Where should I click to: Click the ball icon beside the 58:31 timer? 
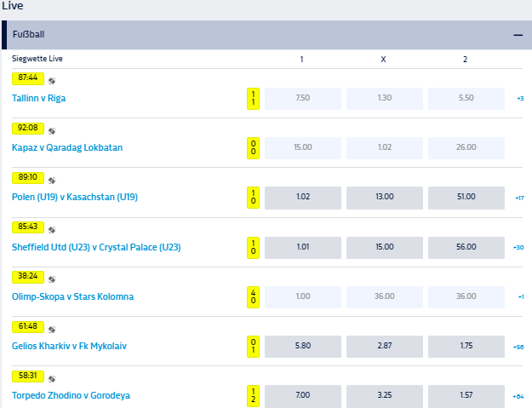pyautogui.click(x=52, y=378)
